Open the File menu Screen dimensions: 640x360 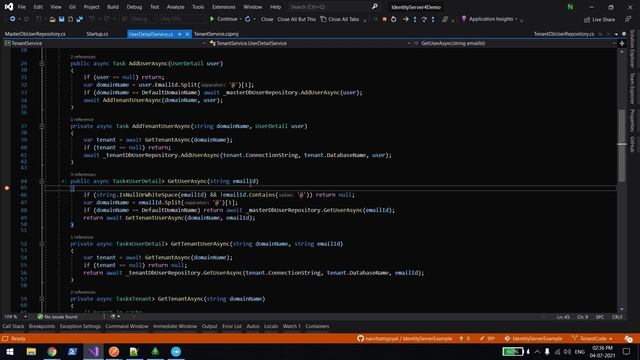coord(22,7)
